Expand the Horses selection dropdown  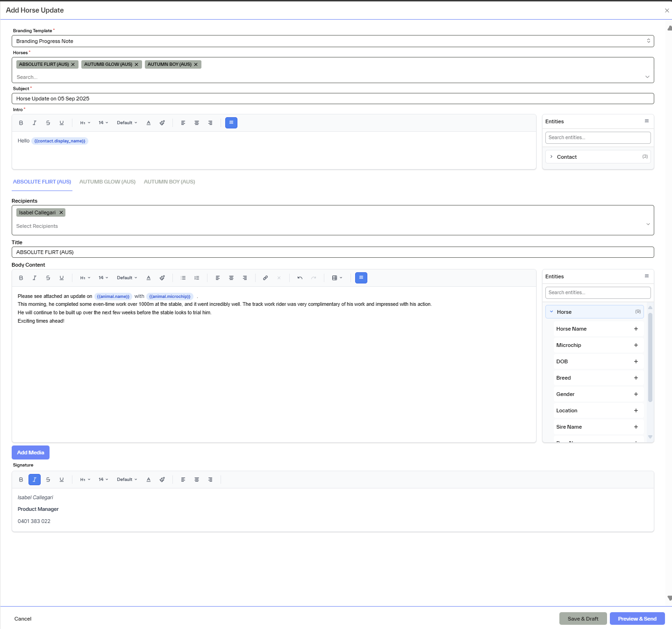click(647, 77)
